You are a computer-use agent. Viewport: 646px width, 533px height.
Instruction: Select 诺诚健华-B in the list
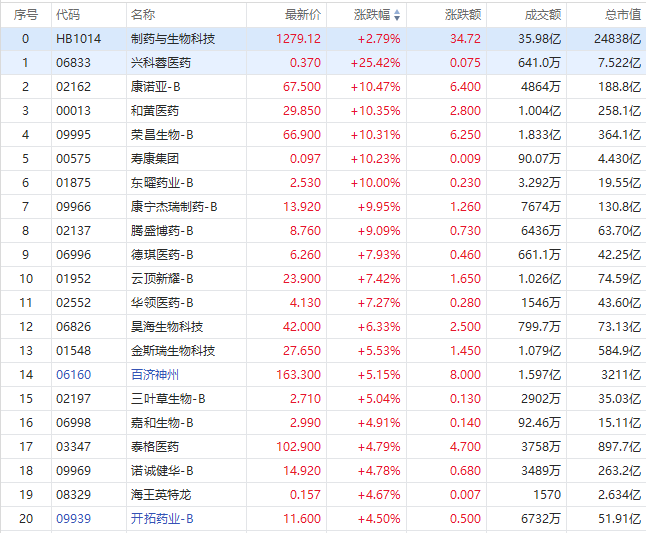162,470
